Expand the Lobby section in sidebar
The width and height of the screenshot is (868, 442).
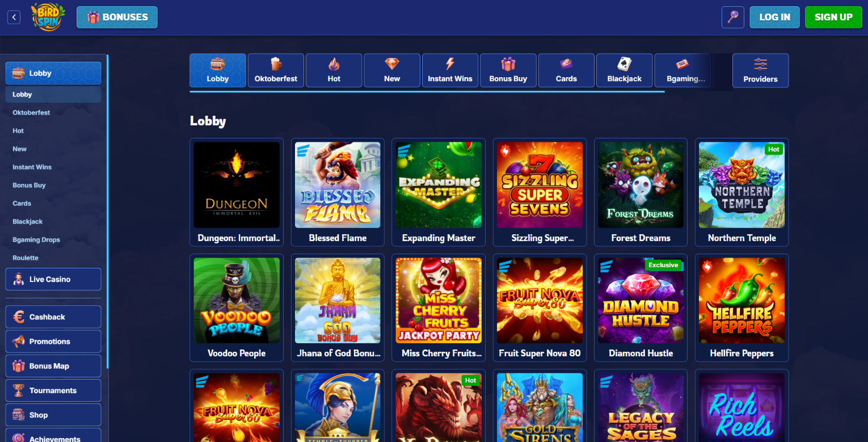coord(53,73)
